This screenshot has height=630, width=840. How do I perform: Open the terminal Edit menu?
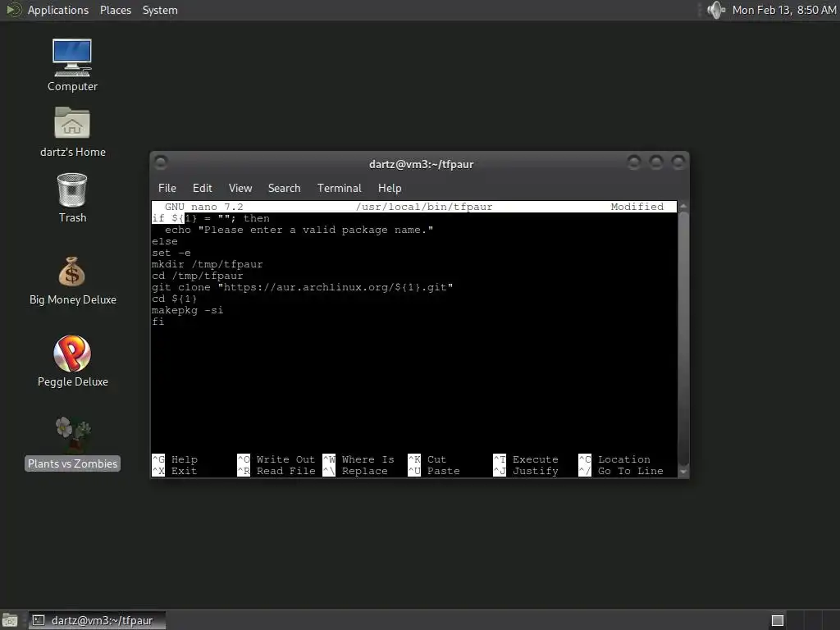202,188
